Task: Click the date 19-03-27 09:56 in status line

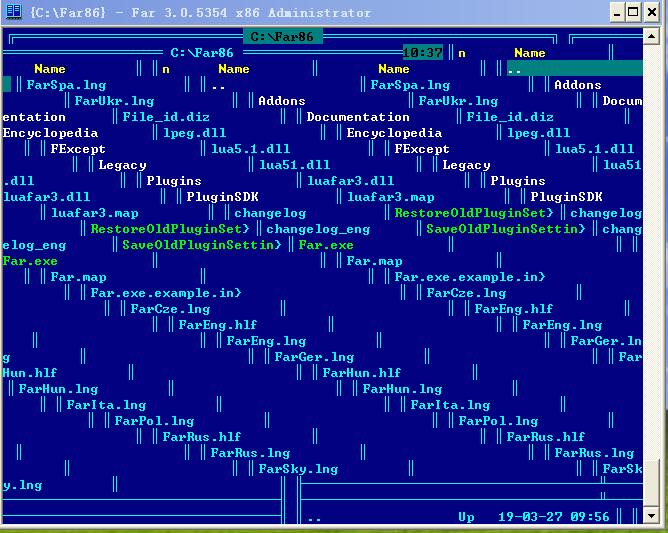Action: (554, 517)
